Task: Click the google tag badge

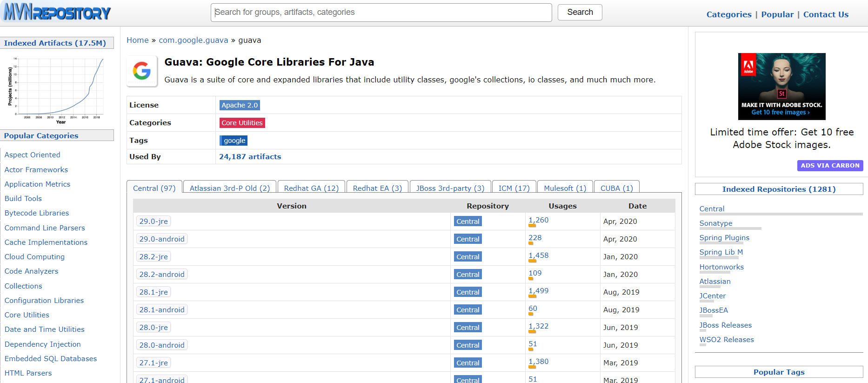Action: pos(234,141)
